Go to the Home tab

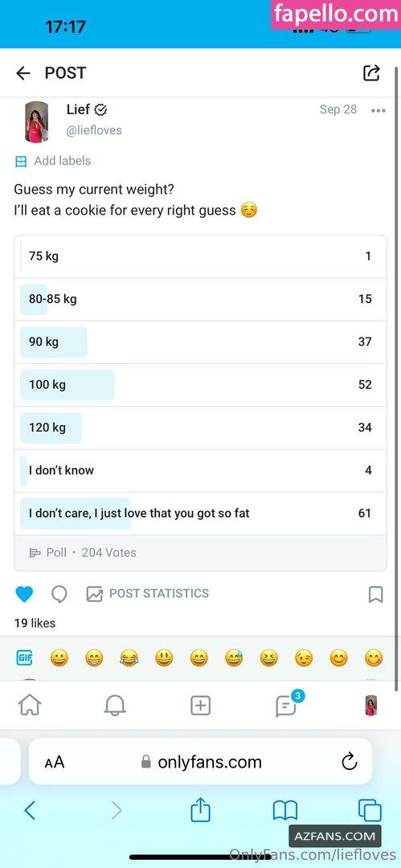pos(30,706)
